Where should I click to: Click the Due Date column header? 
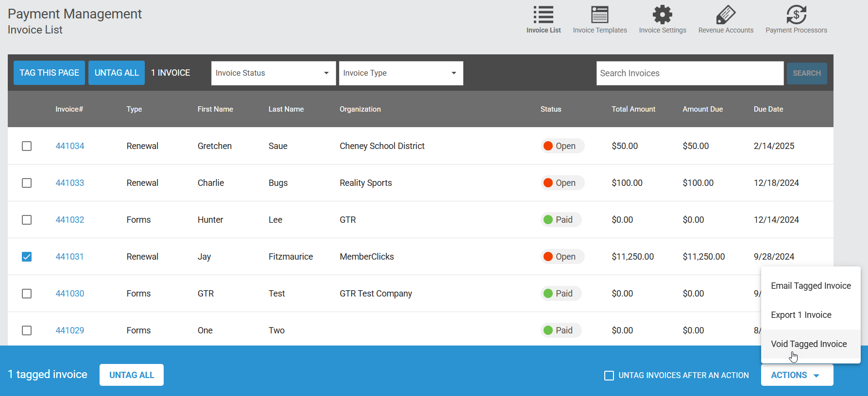(x=768, y=109)
